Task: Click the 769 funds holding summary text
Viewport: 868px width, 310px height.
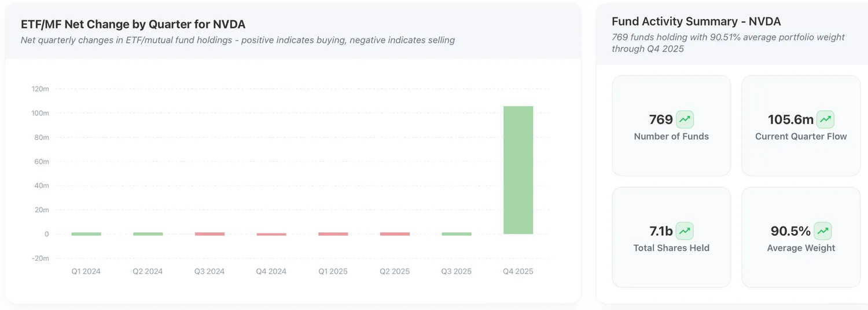Action: pyautogui.click(x=728, y=43)
